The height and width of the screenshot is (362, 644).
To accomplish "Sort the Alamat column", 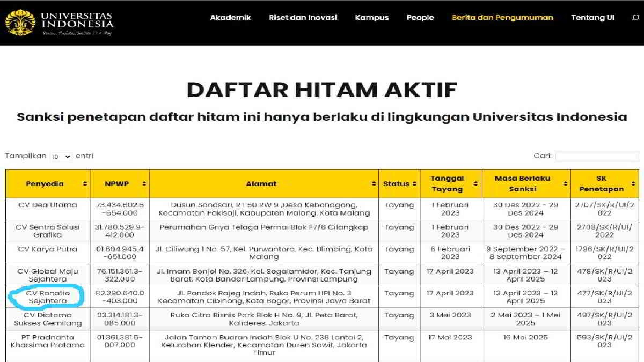I will point(373,184).
